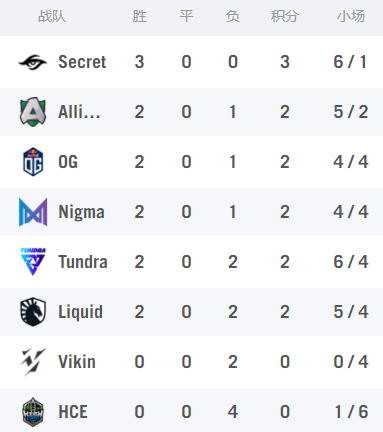Open the truncated Alli... team name
Image resolution: width=383 pixels, height=432 pixels.
(x=79, y=112)
